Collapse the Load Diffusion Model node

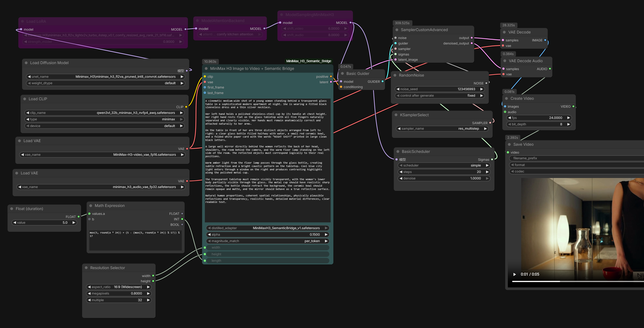coord(26,63)
